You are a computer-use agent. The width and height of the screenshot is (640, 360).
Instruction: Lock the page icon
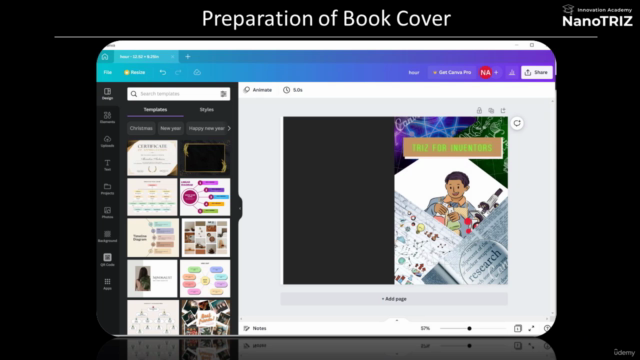tap(479, 111)
